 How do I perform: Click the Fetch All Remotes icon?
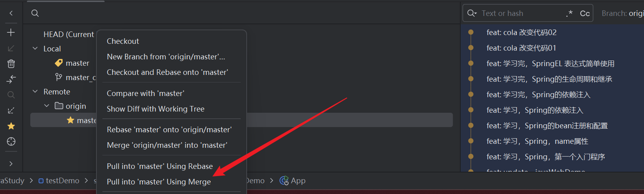(x=11, y=110)
